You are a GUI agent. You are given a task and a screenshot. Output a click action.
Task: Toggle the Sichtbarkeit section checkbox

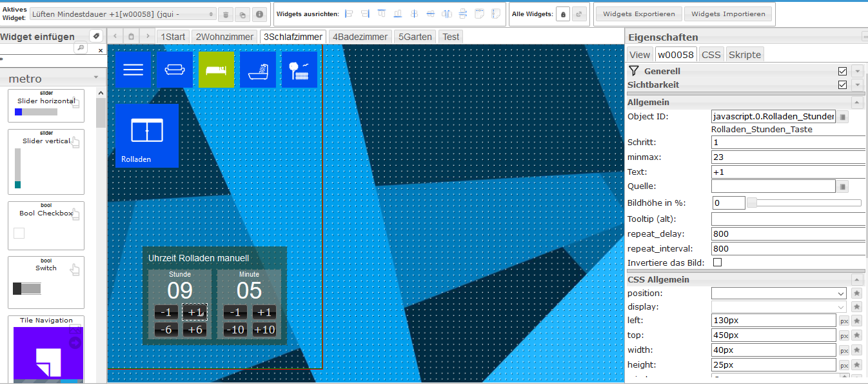[x=842, y=85]
